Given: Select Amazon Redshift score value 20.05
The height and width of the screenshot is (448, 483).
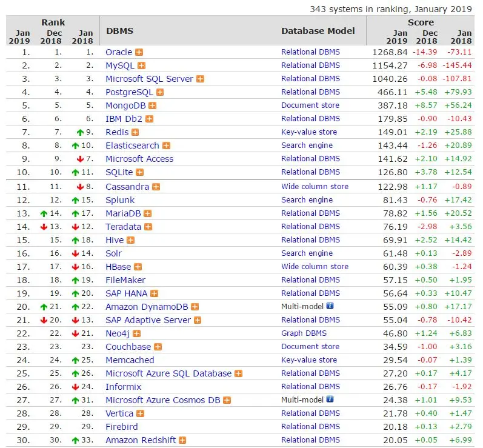Looking at the screenshot, I should (395, 440).
